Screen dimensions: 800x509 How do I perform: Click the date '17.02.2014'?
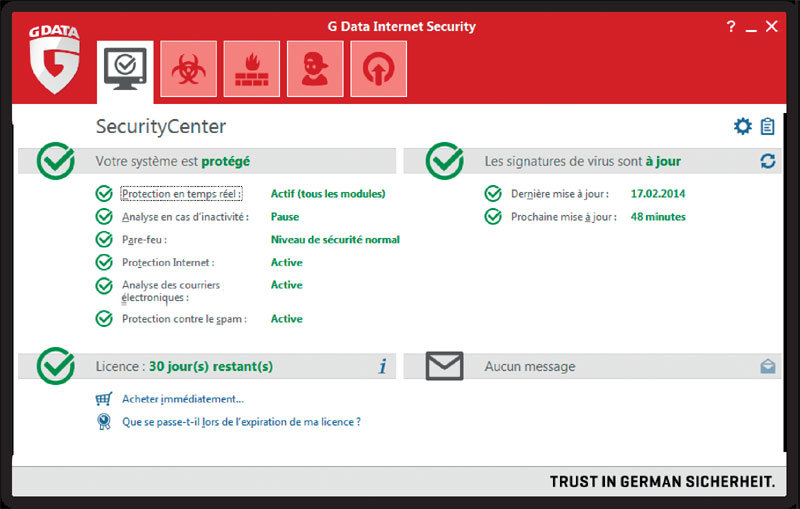pyautogui.click(x=658, y=194)
